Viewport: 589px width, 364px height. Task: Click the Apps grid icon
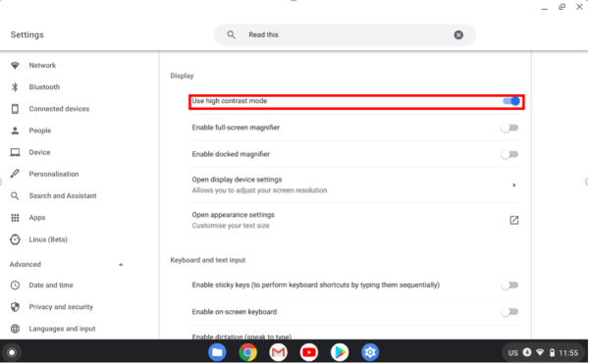15,218
